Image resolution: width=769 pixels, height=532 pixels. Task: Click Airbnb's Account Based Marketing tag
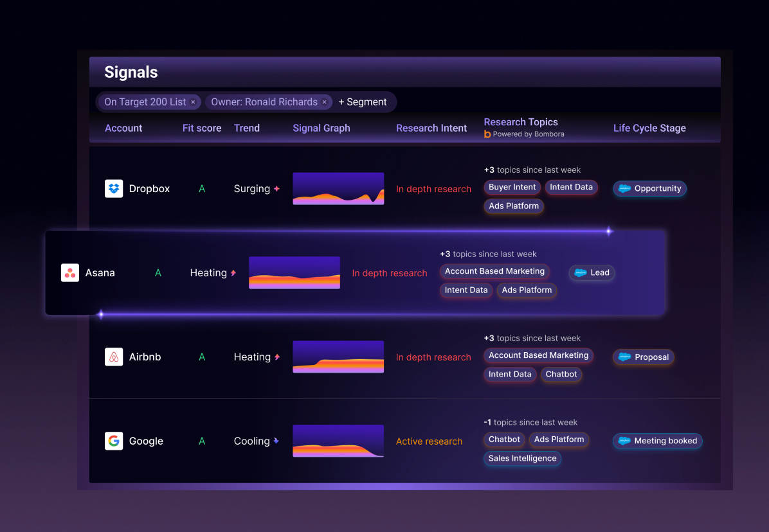(x=539, y=356)
